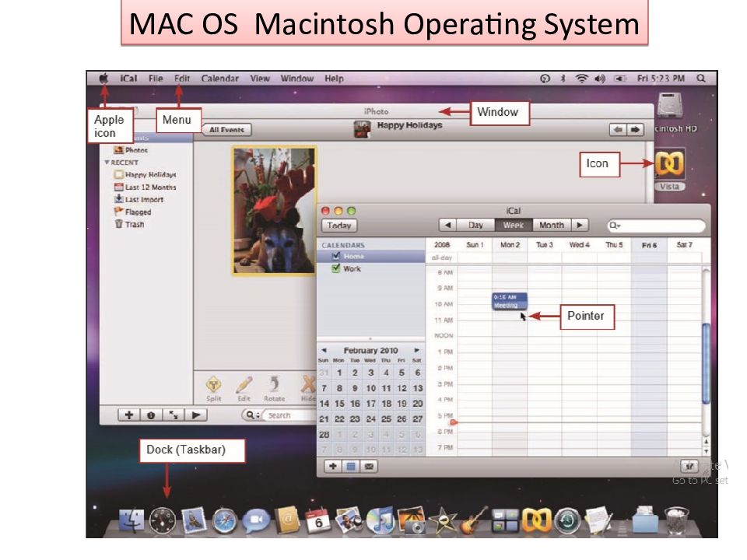Switch iCal to Day view

click(475, 225)
